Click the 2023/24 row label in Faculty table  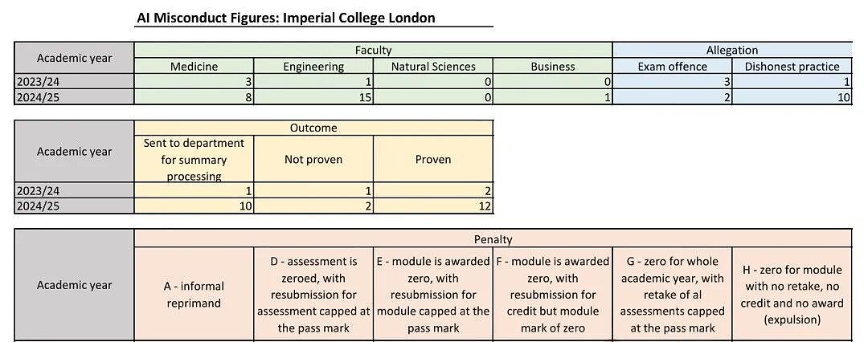point(74,81)
